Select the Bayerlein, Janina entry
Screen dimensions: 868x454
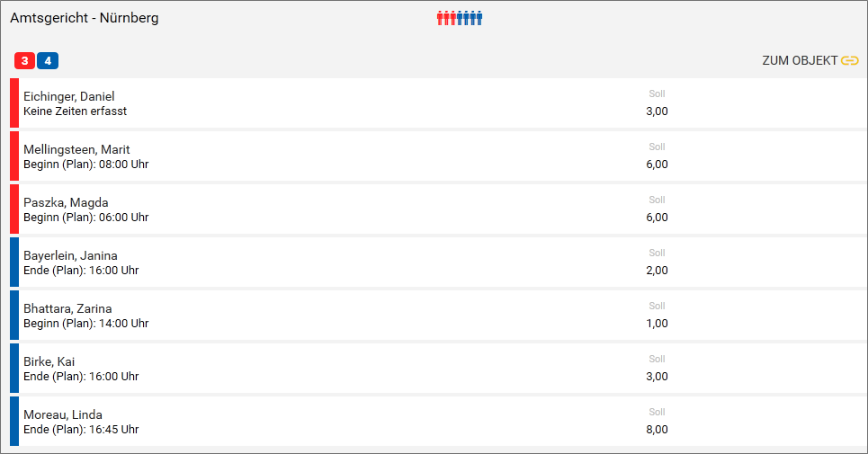[x=70, y=255]
